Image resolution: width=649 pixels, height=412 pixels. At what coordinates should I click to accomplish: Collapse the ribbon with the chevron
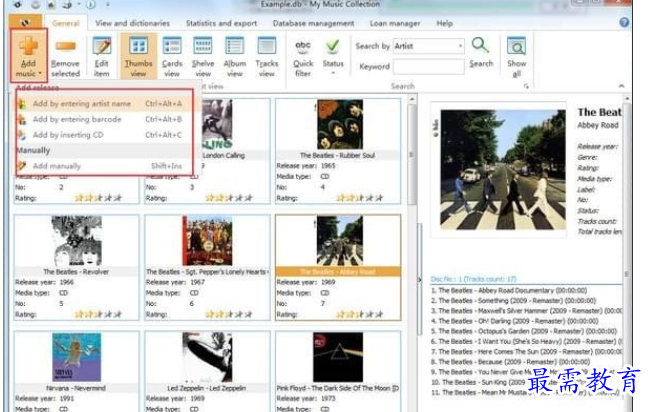621,86
